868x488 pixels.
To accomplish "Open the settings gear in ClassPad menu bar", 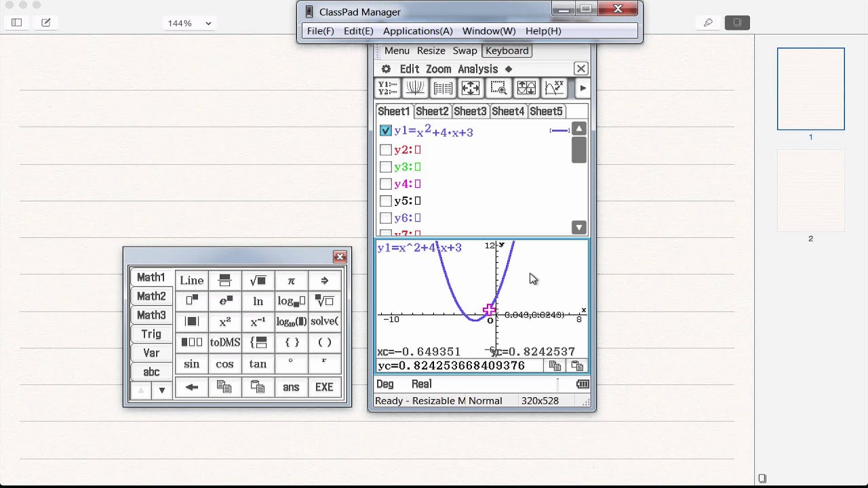I will pos(386,69).
